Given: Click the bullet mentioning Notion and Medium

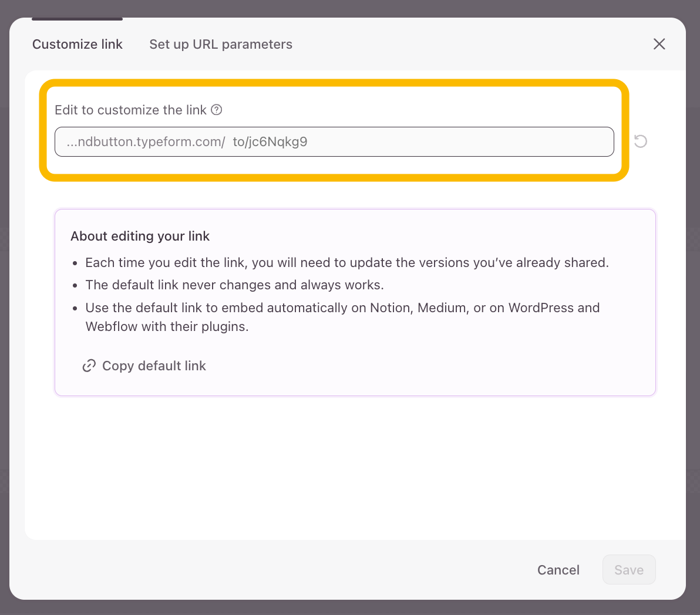Looking at the screenshot, I should 342,308.
